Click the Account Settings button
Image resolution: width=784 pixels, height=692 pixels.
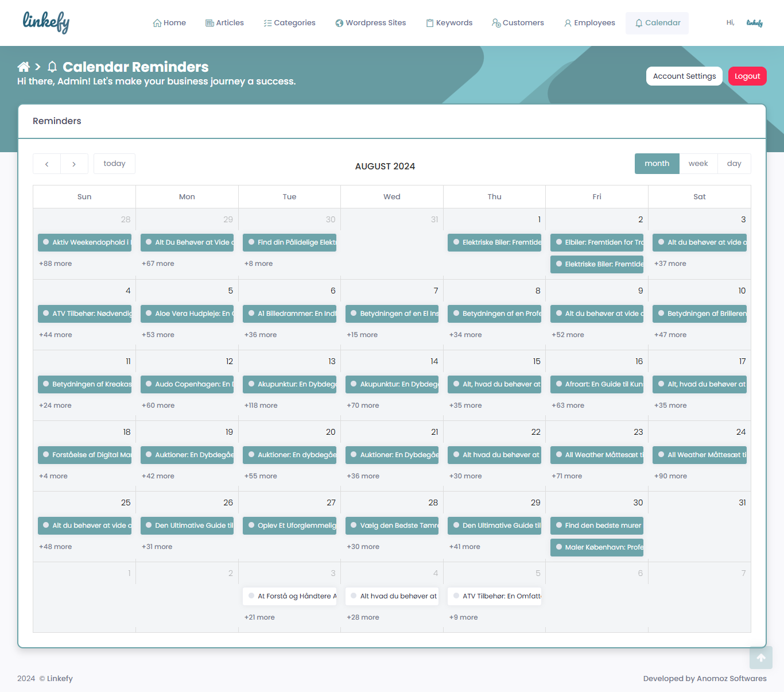[684, 76]
